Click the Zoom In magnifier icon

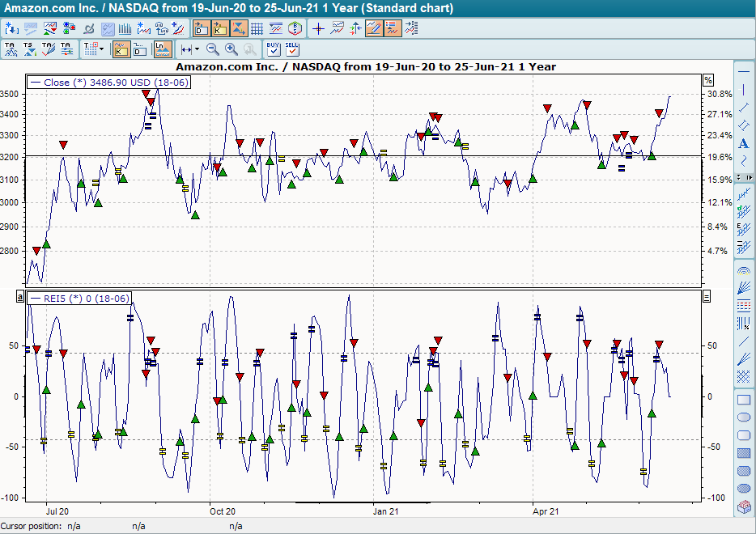pos(229,49)
